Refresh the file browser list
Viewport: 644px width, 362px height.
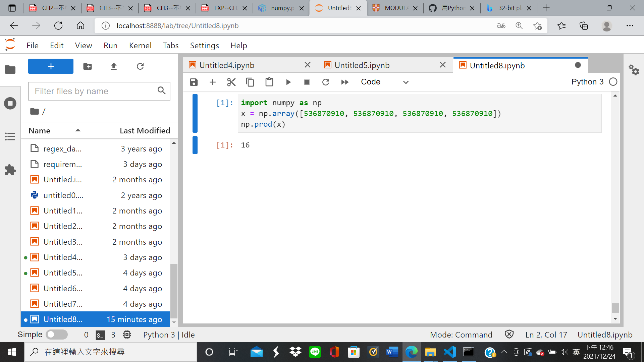140,66
